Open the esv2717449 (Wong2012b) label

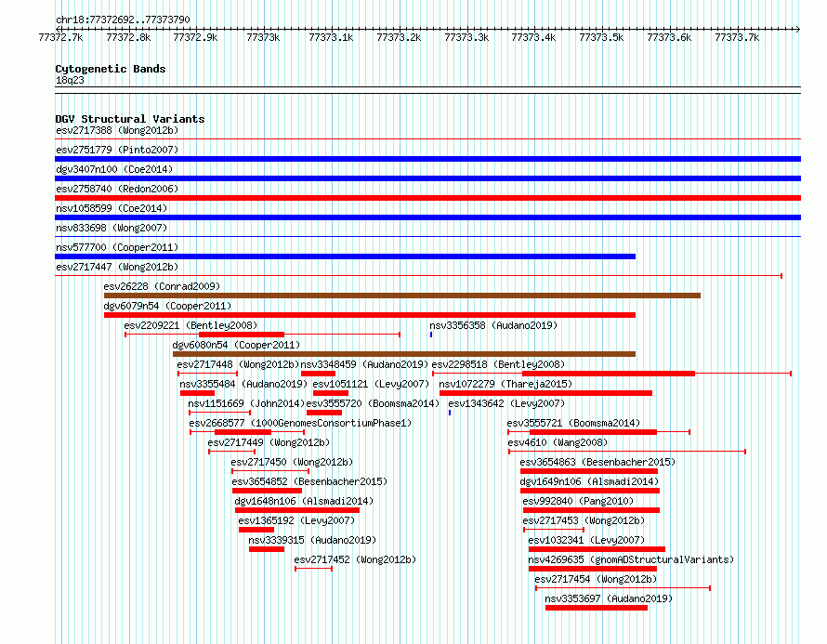pyautogui.click(x=269, y=442)
